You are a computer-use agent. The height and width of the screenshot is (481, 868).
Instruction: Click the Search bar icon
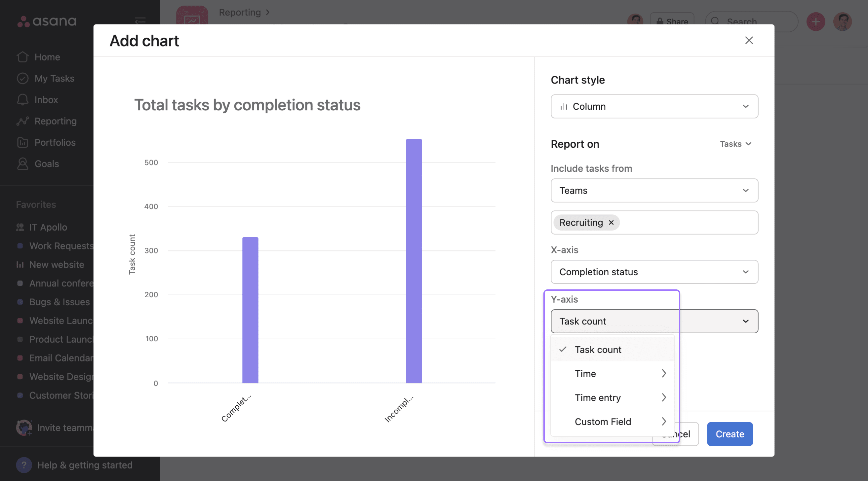click(x=717, y=21)
